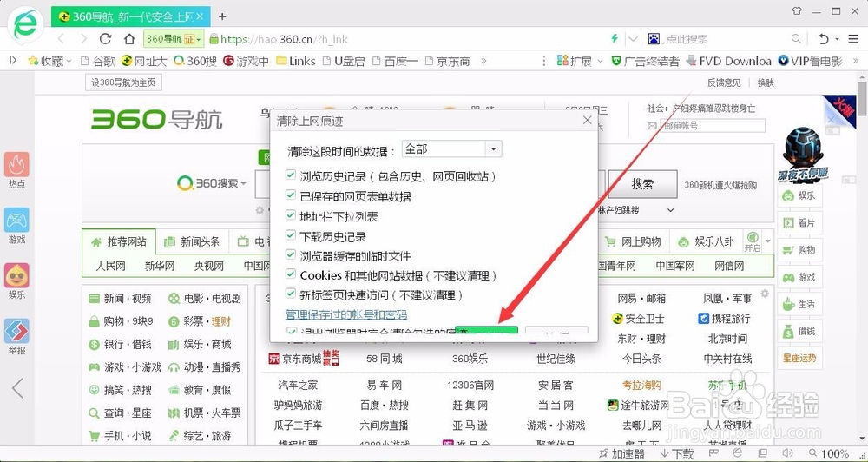Toggle Cookies 和其他网站数据 checkbox

pos(291,274)
